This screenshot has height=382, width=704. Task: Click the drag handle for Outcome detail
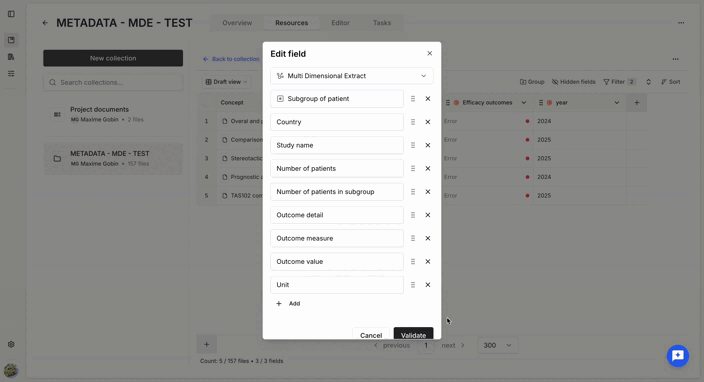click(x=413, y=215)
